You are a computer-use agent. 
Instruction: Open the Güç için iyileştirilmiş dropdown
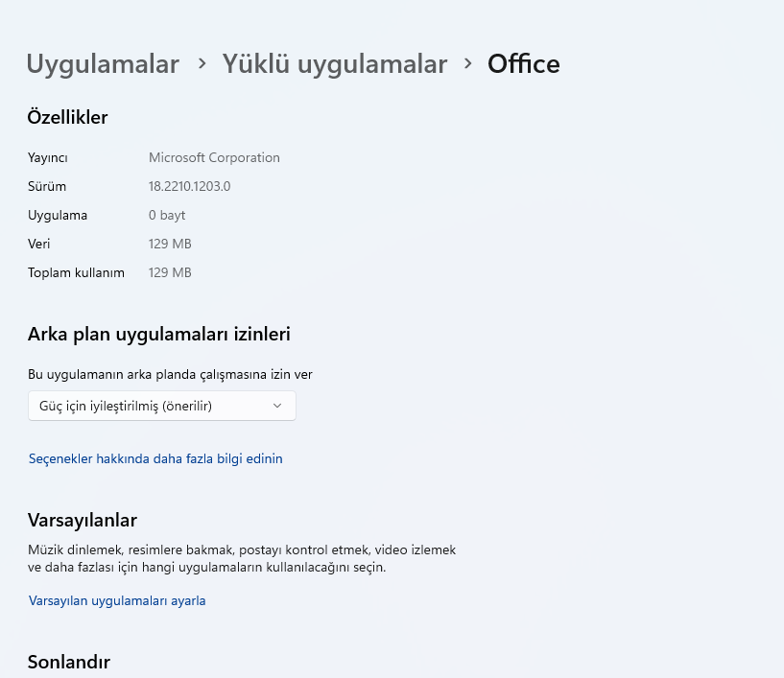point(161,406)
